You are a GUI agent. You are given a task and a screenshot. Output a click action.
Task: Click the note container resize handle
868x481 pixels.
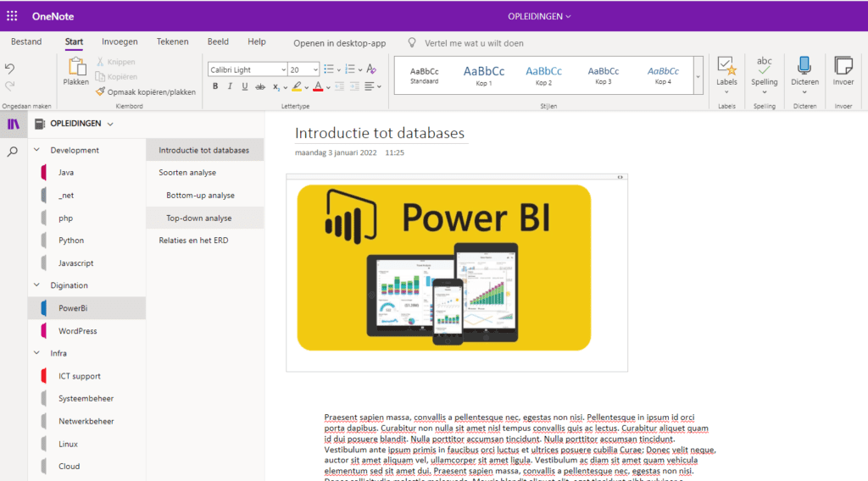point(620,177)
